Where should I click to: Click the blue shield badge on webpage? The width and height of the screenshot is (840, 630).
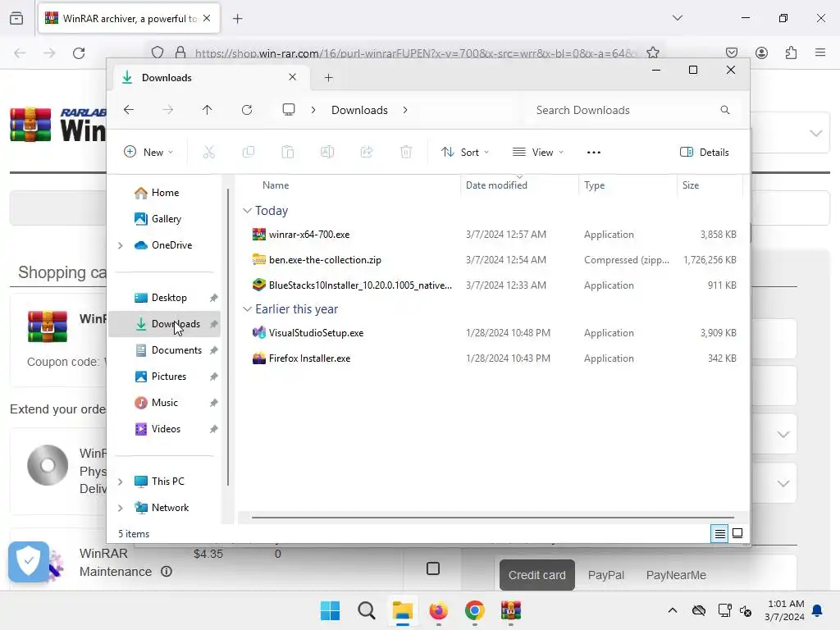pyautogui.click(x=29, y=561)
